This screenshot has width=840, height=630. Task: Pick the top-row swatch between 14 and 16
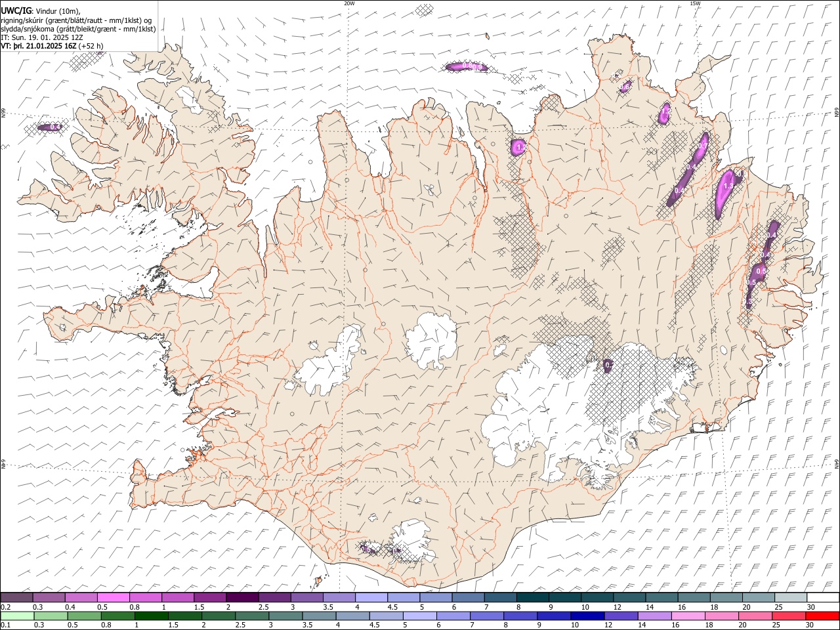click(x=662, y=597)
